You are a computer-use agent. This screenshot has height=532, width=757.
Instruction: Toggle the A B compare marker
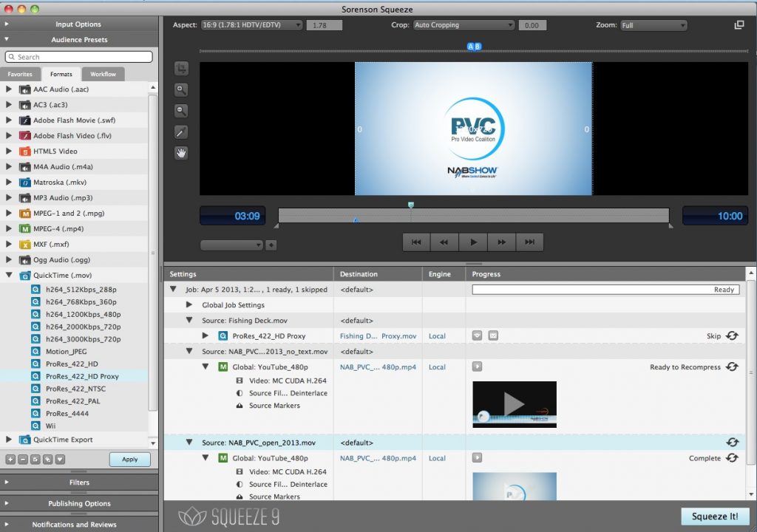(474, 47)
